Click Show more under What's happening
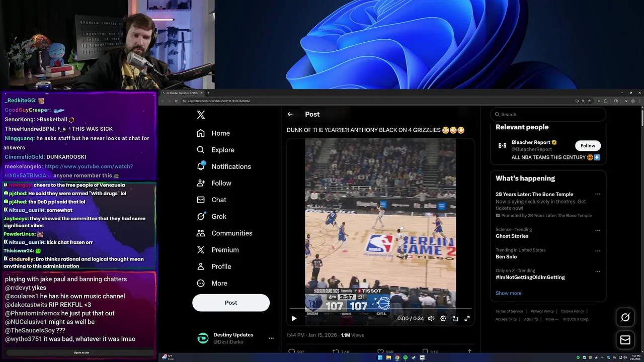Screen dimensions: 644x362 pos(509,293)
